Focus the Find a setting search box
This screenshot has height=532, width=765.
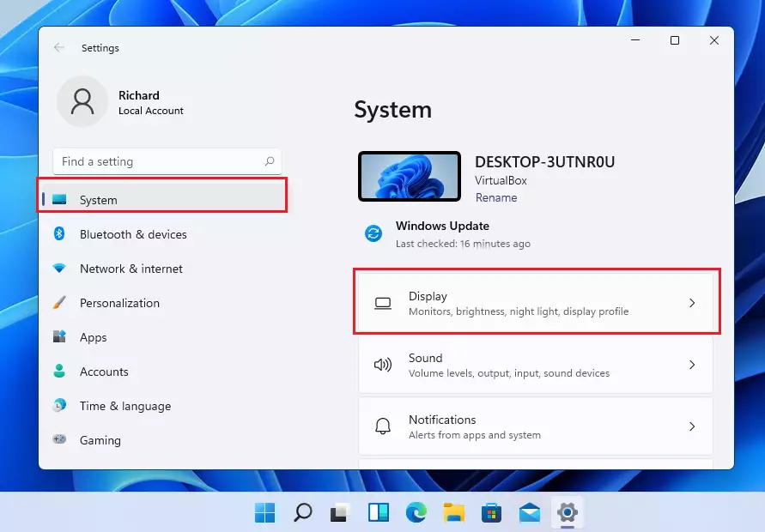(x=167, y=161)
